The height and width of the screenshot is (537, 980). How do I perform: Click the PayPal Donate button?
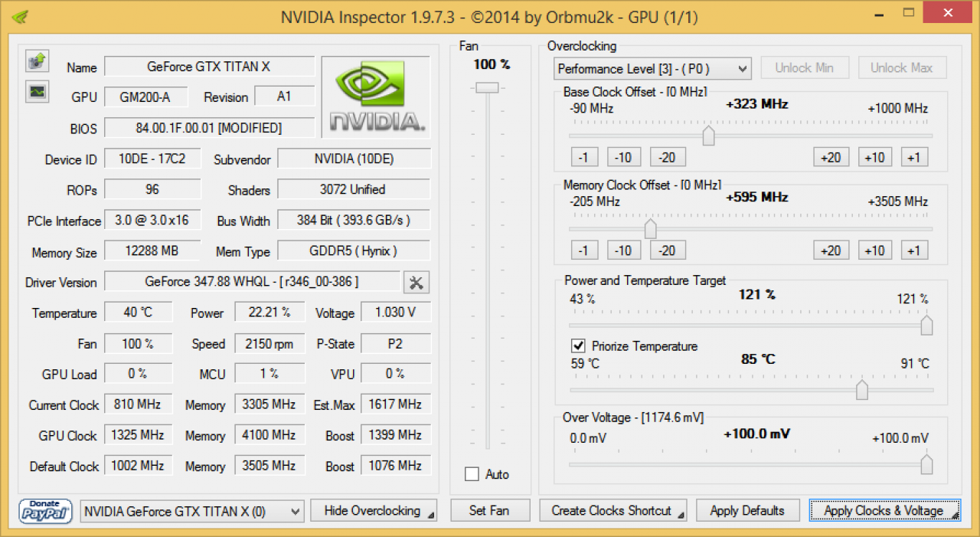pyautogui.click(x=46, y=511)
